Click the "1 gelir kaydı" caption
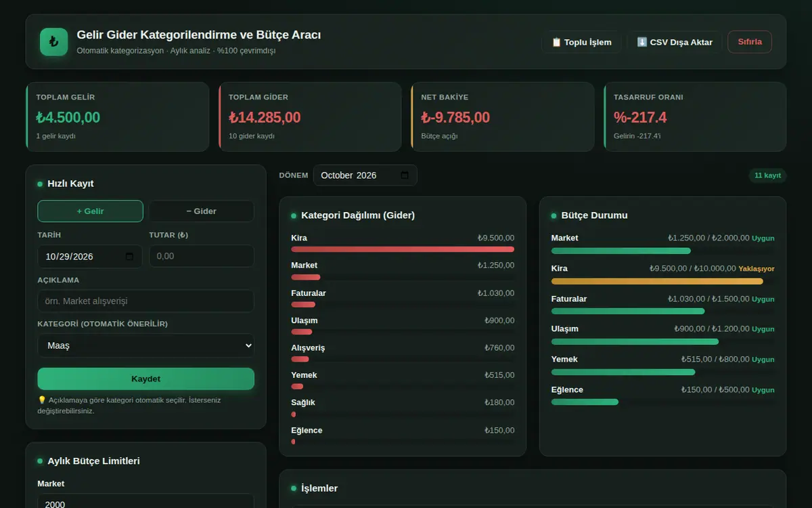This screenshot has width=812, height=508. (55, 136)
